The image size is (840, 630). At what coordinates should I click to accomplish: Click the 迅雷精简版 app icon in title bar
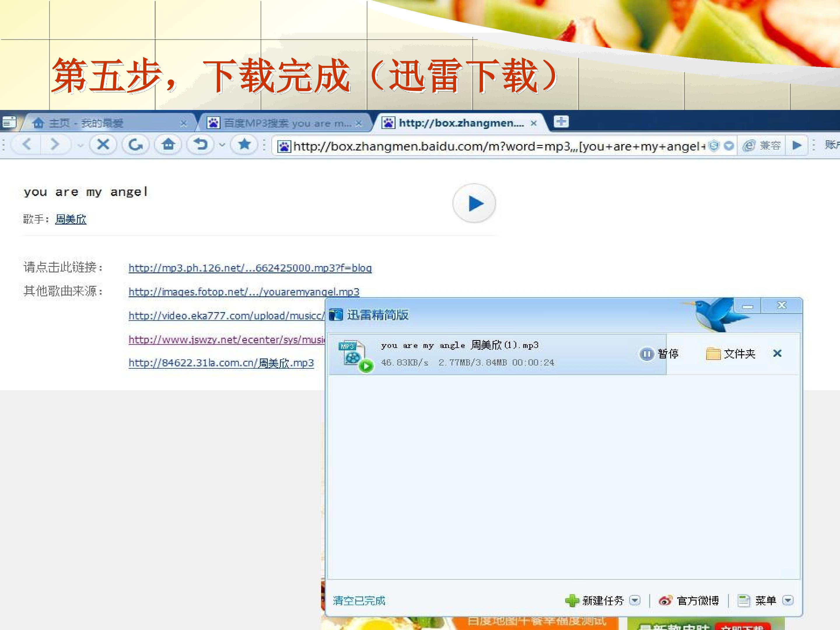336,315
